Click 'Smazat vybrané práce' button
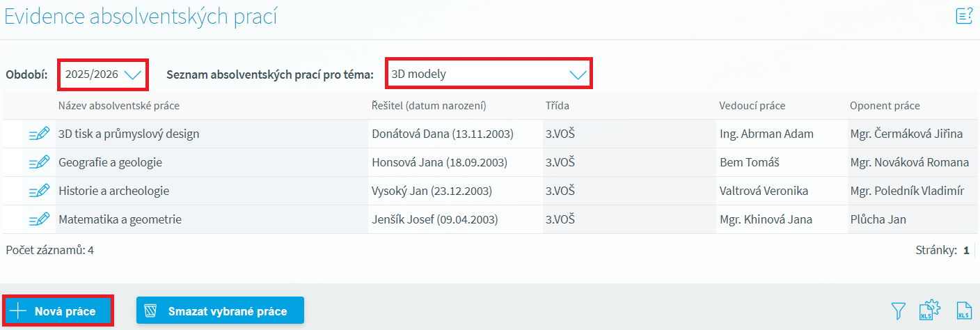The image size is (980, 330). pos(220,311)
